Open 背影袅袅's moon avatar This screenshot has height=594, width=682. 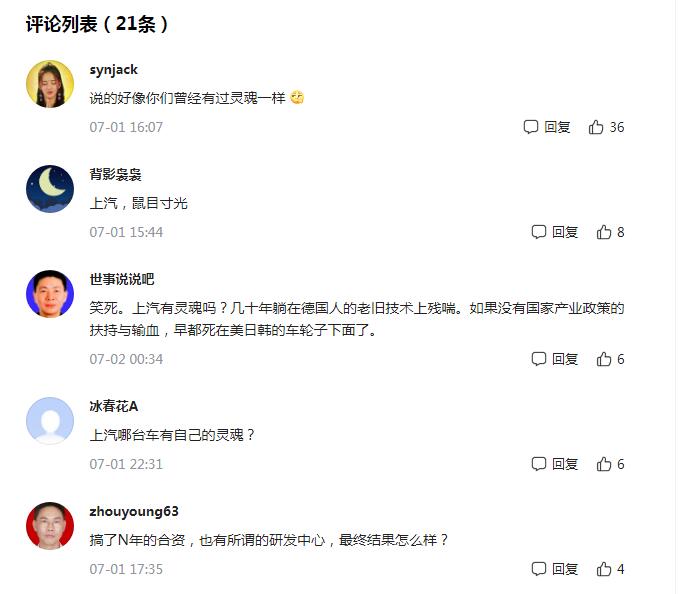[x=50, y=189]
